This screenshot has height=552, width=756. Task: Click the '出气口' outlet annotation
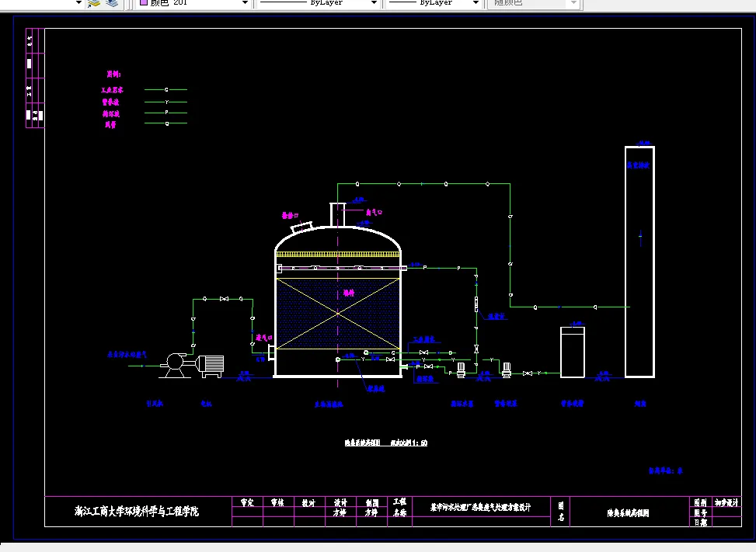coord(375,212)
